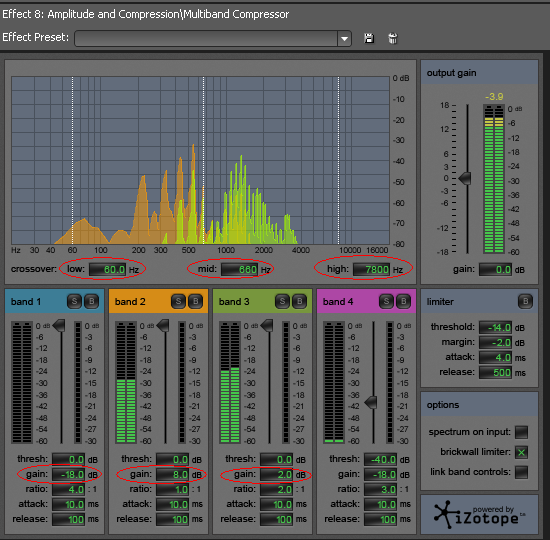Click the low crossover line in spectrum
This screenshot has width=550, height=540.
(x=73, y=160)
